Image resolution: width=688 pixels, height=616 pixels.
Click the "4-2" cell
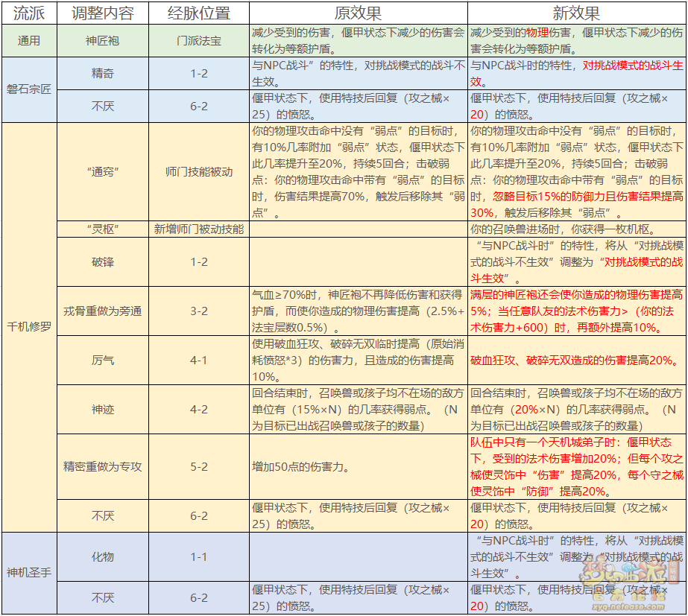(199, 409)
